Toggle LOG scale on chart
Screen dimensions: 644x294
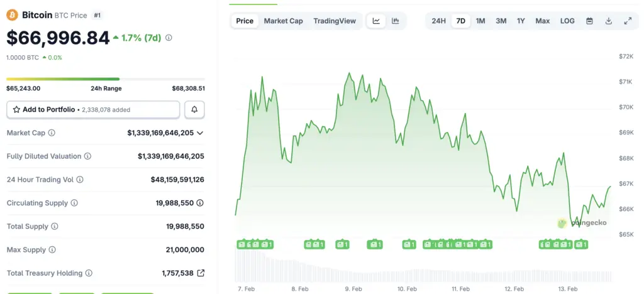[x=567, y=21]
